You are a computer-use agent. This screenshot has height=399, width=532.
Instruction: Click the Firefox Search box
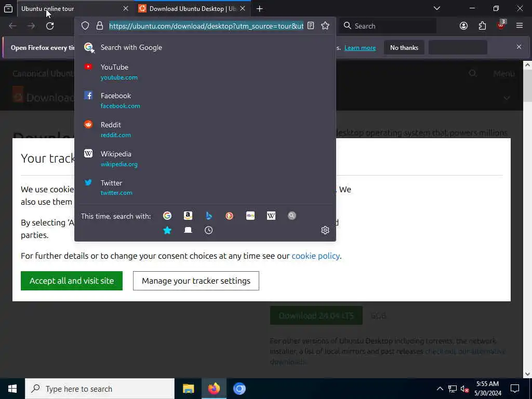(388, 26)
